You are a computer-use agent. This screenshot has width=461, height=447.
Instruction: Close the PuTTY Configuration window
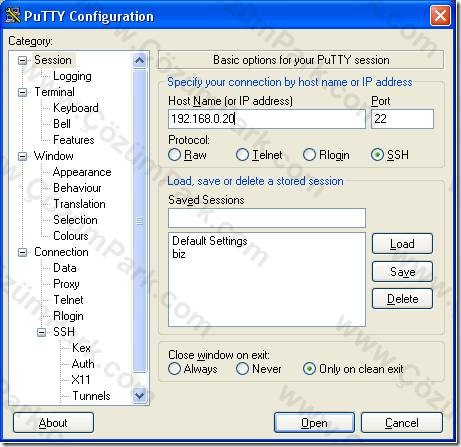[440, 15]
